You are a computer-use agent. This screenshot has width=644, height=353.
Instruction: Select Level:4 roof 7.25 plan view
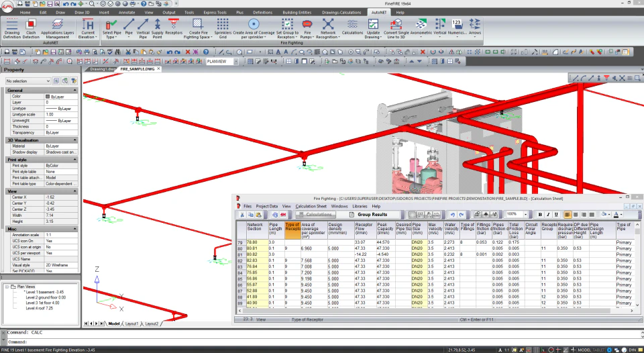[40, 308]
